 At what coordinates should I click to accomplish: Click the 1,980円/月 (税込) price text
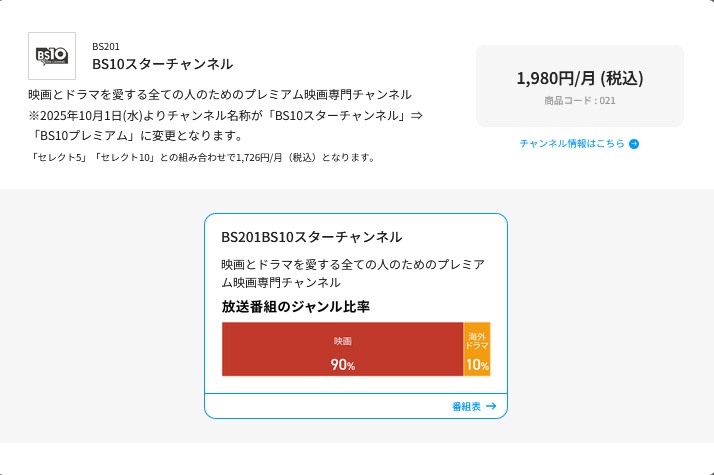pyautogui.click(x=580, y=78)
